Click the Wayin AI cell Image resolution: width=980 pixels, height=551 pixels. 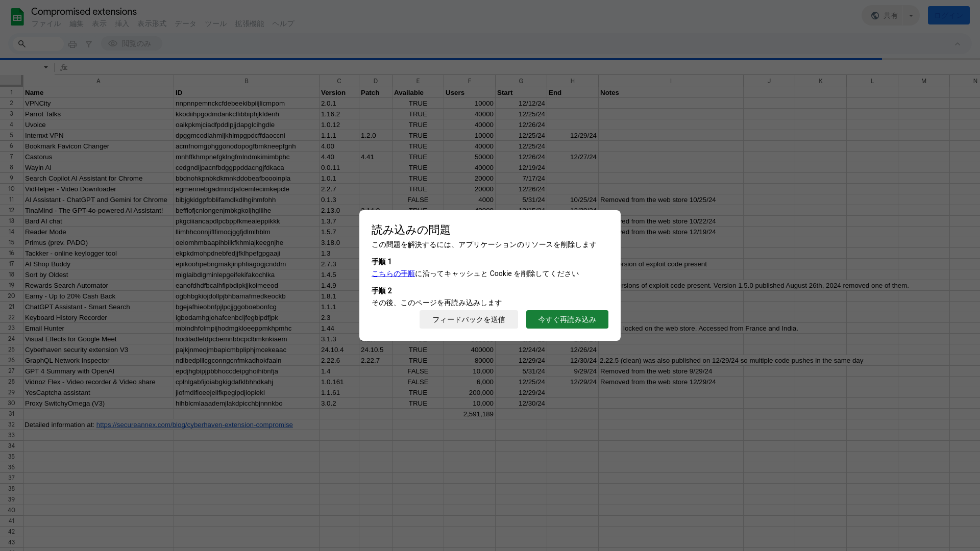(99, 168)
